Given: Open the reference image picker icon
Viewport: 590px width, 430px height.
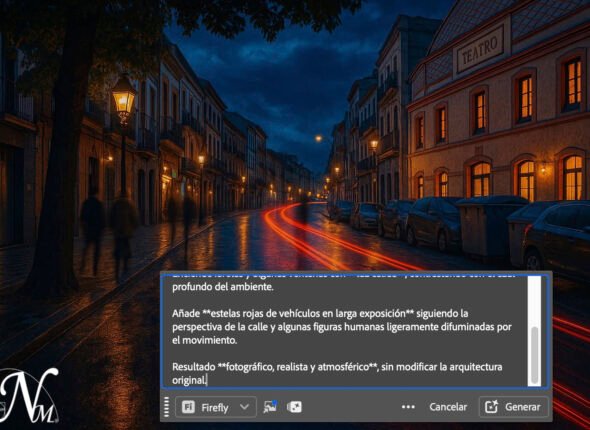Looking at the screenshot, I should [270, 407].
